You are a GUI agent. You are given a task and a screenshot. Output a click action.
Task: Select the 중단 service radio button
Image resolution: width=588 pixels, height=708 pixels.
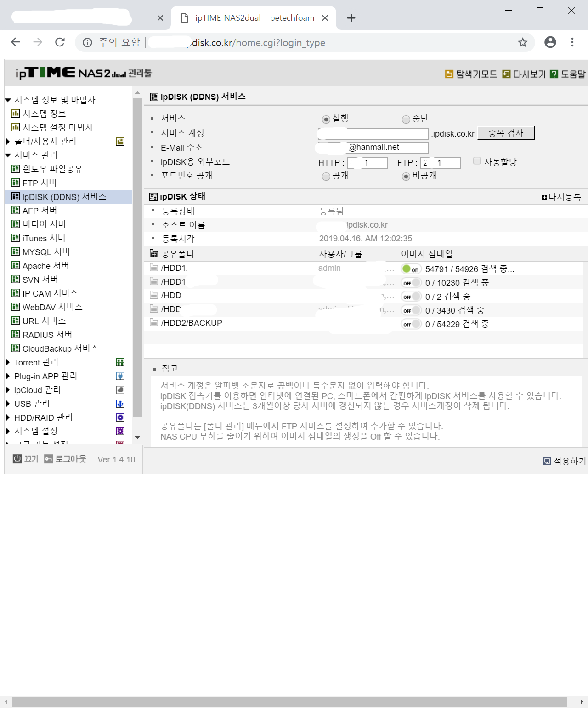point(406,120)
